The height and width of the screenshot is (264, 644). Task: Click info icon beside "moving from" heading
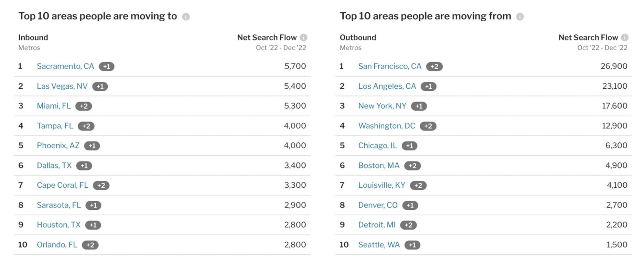pyautogui.click(x=520, y=16)
